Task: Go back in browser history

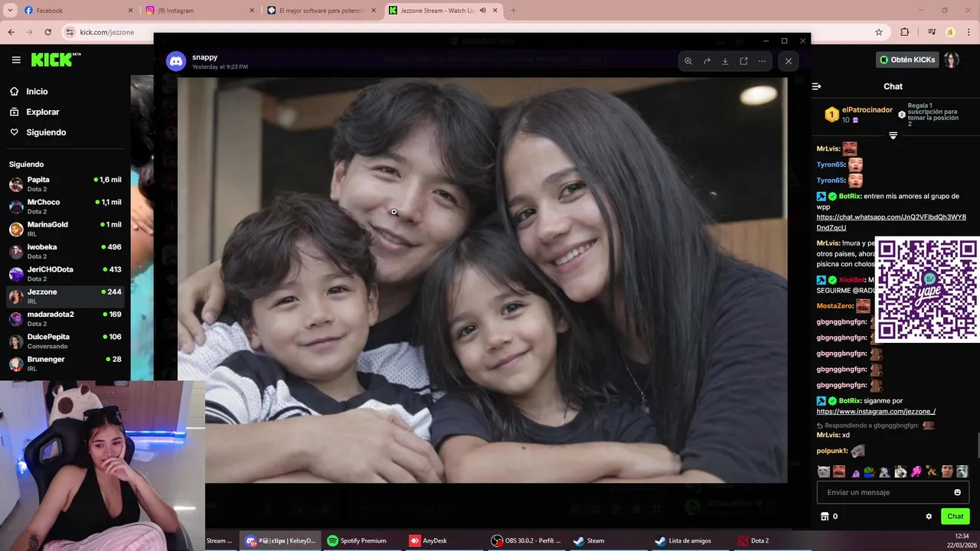Action: coord(11,32)
